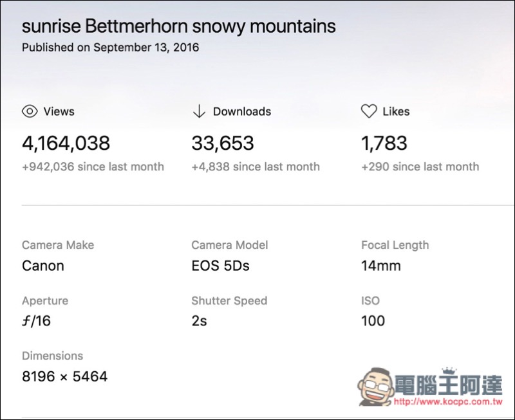Click the ƒ/16 aperture value
The image size is (515, 420).
[x=37, y=321]
